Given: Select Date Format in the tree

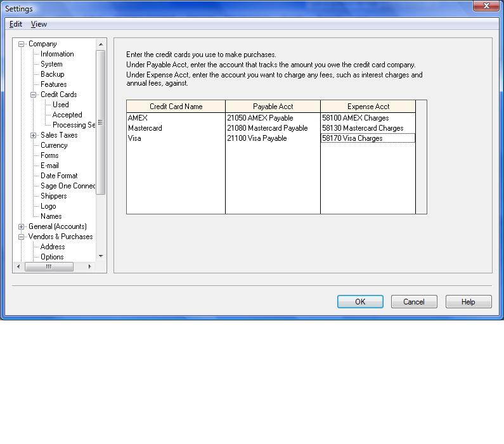Looking at the screenshot, I should point(59,176).
